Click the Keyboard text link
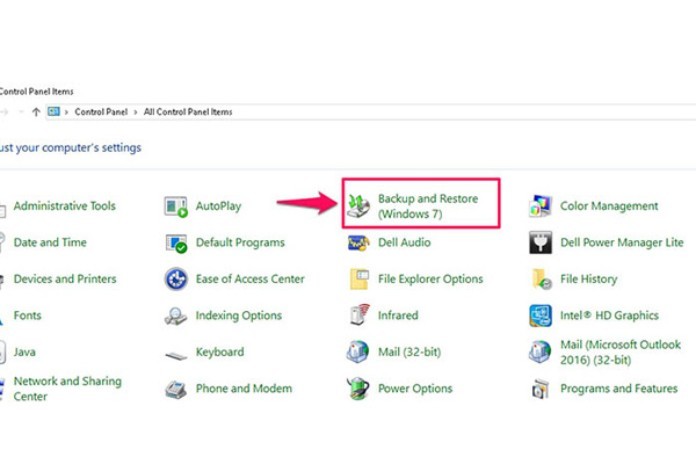Image resolution: width=696 pixels, height=464 pixels. [x=220, y=352]
